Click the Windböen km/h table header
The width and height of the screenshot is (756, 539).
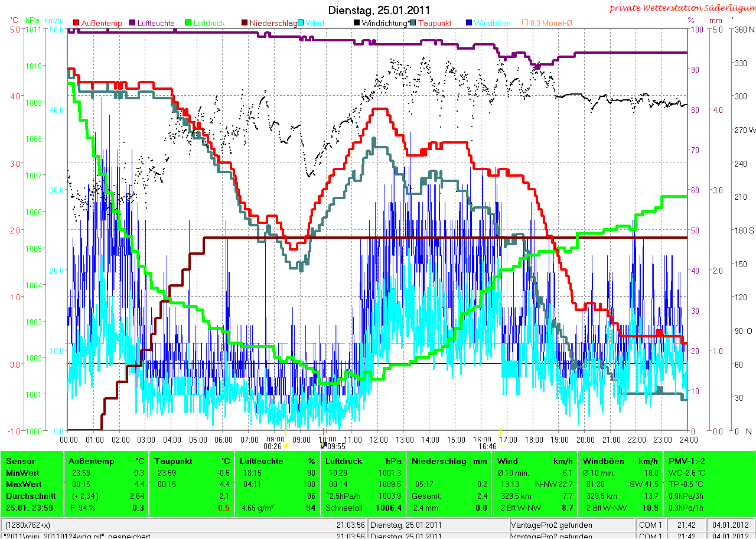pos(621,461)
